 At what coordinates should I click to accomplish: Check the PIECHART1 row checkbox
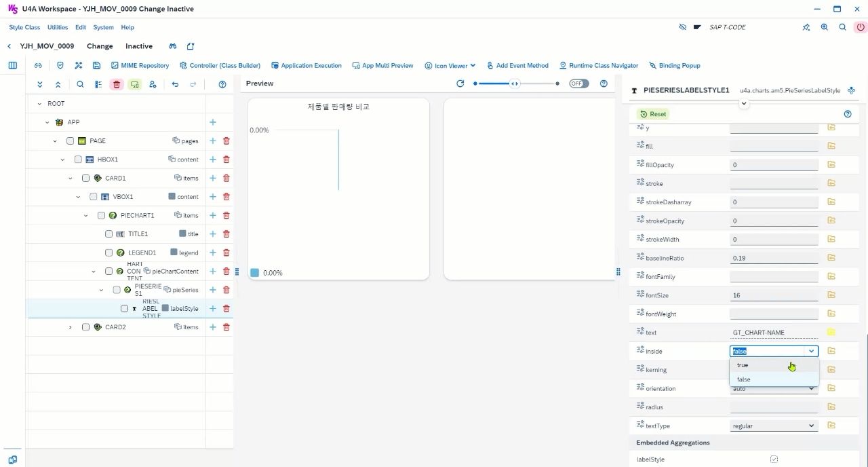101,215
